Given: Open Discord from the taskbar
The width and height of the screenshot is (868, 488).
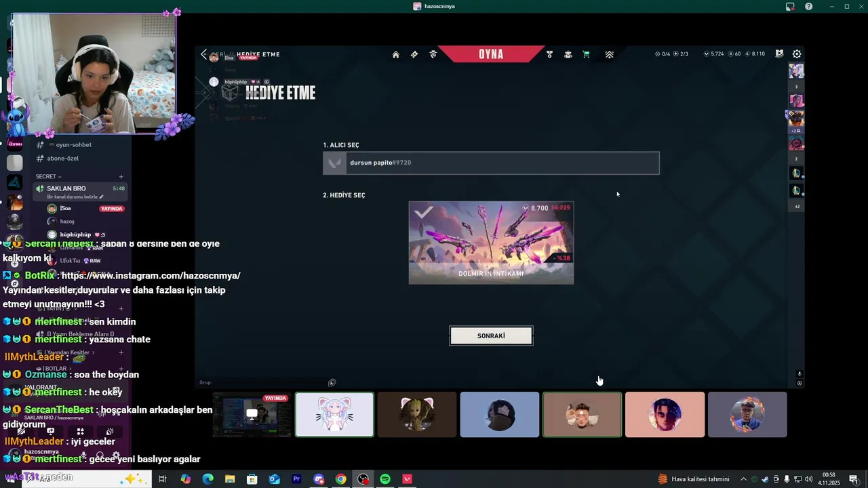Looking at the screenshot, I should (319, 479).
